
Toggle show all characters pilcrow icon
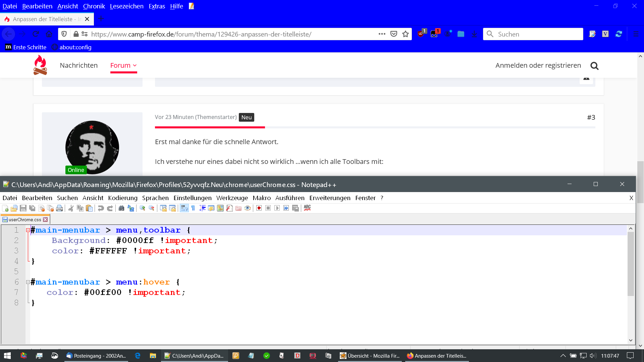coord(193,208)
